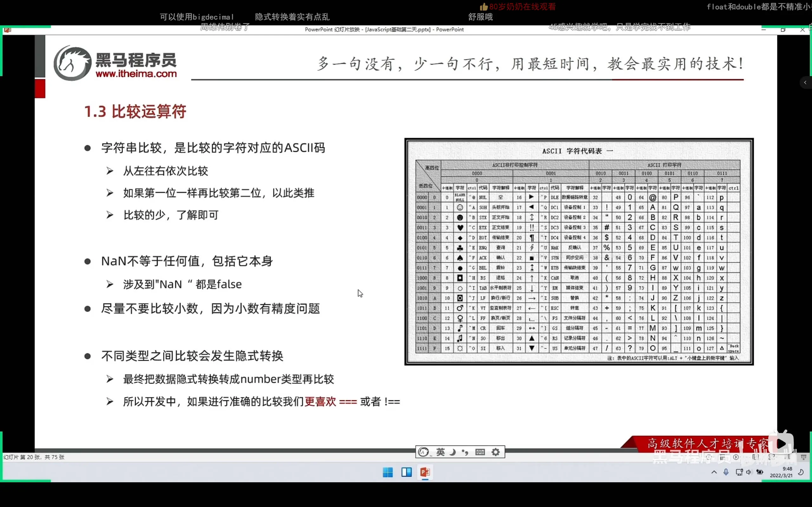Viewport: 812px width, 507px height.
Task: Toggle the 英 English input mode
Action: 440,452
